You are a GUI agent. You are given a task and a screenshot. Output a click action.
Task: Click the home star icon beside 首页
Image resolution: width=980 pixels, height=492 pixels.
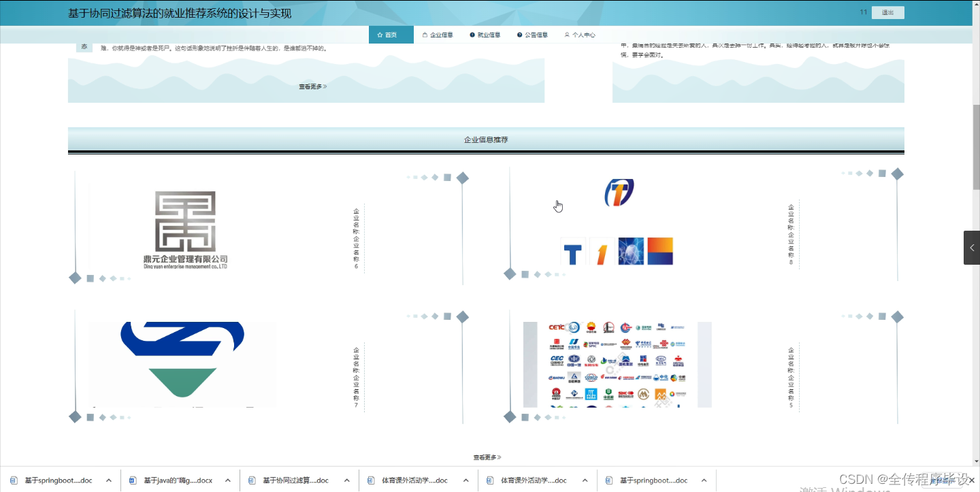pyautogui.click(x=380, y=34)
